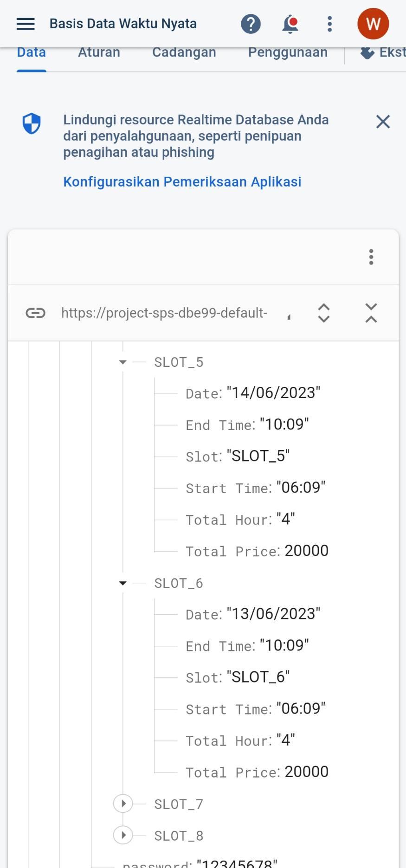Open the hamburger navigation menu
The height and width of the screenshot is (868, 406).
26,24
